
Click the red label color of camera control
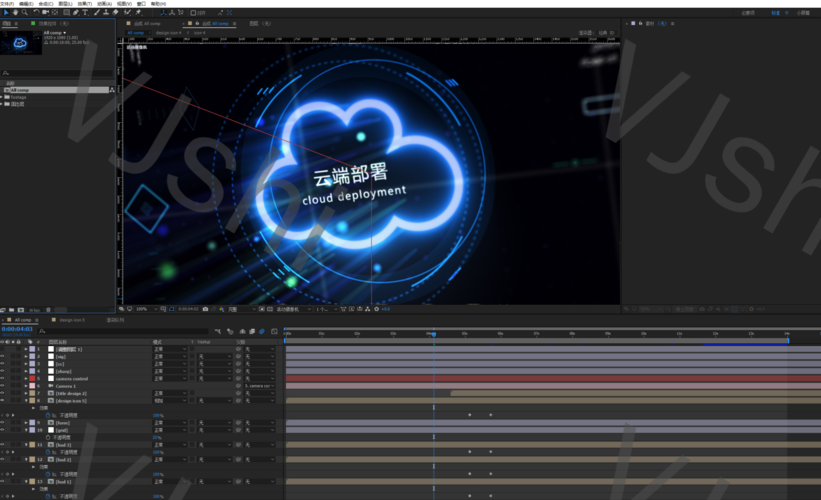pyautogui.click(x=32, y=378)
